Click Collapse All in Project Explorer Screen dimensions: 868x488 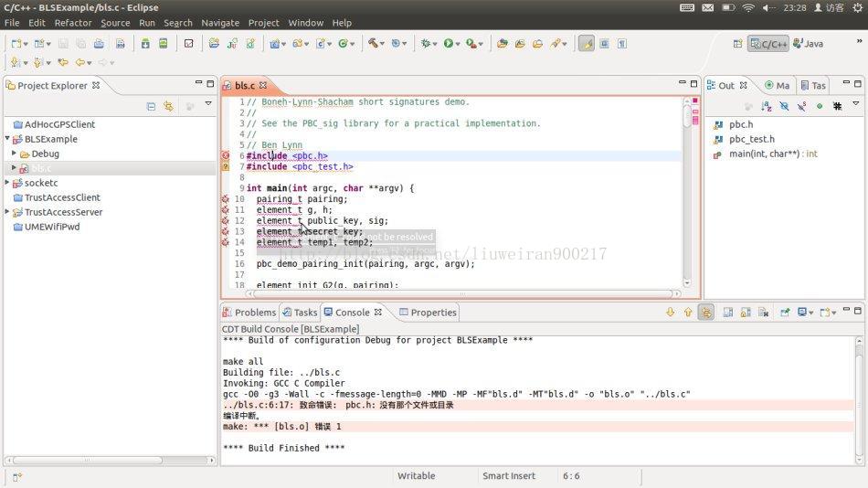151,106
